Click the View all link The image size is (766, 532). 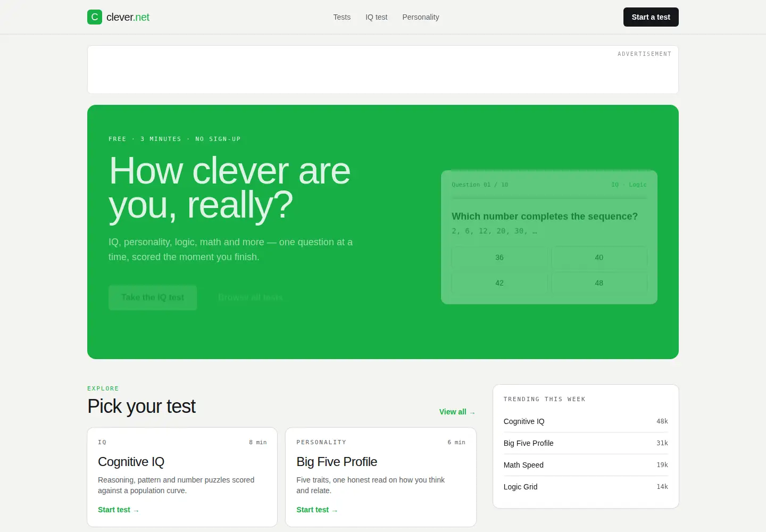457,412
